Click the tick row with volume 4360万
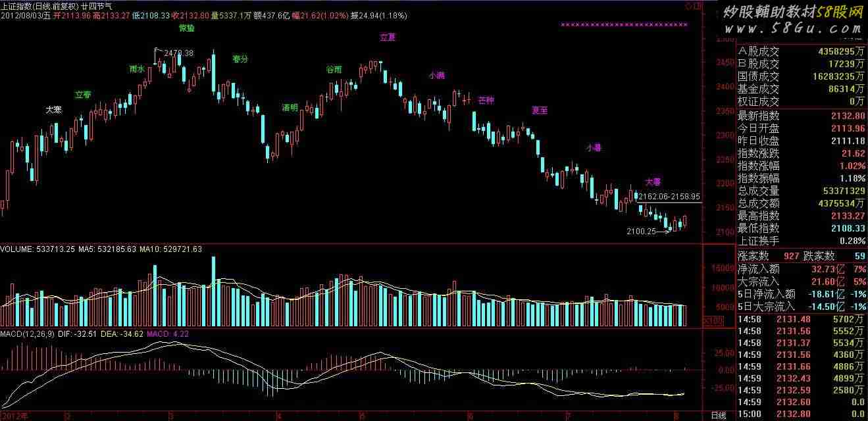This screenshot has height=421, width=868. tap(802, 355)
